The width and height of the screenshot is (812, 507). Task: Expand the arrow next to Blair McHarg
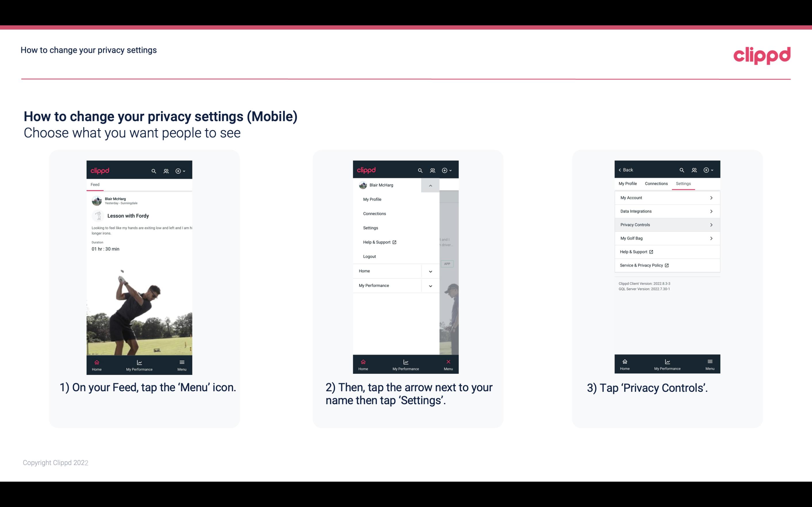pos(431,185)
